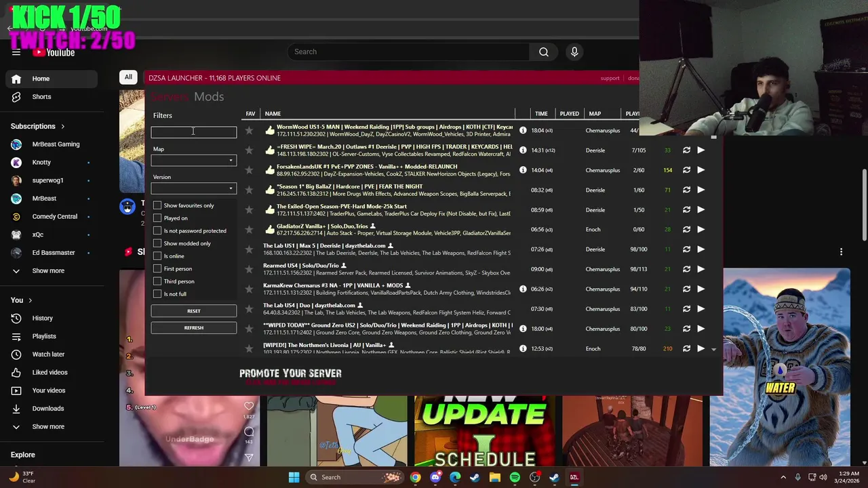Toggle Is not full checkbox

coord(157,294)
